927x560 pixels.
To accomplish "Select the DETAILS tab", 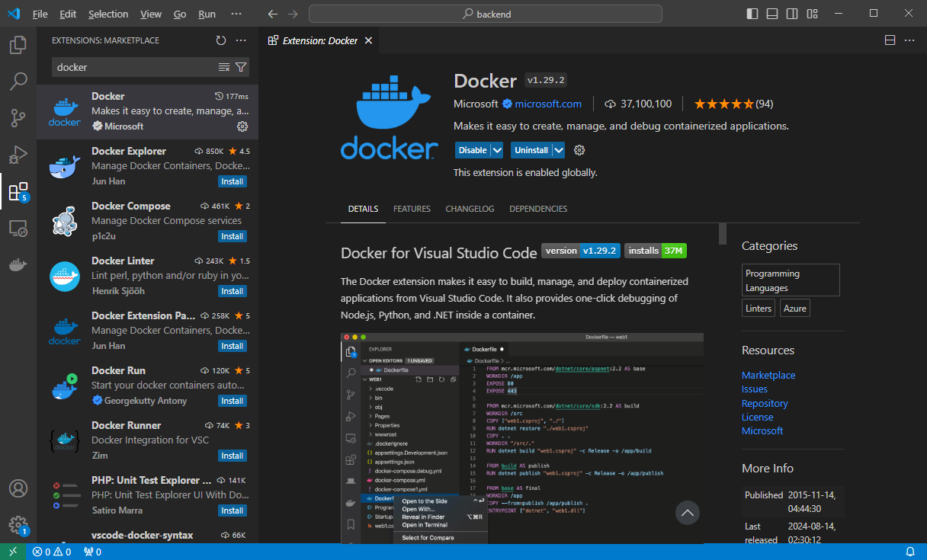I will (363, 209).
